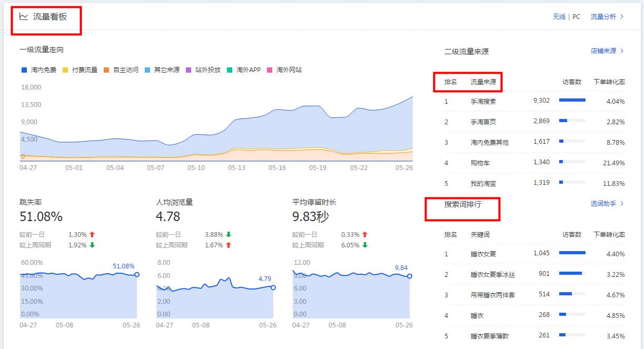Image resolution: width=644 pixels, height=349 pixels.
Task: Select the keyword 吊带睡衣两件套
Action: click(493, 295)
